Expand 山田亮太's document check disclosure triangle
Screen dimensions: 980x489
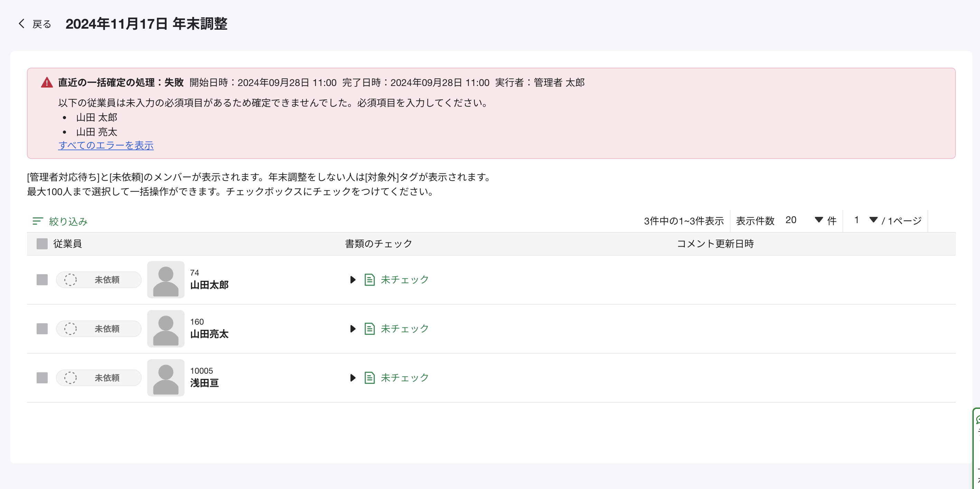pos(352,328)
